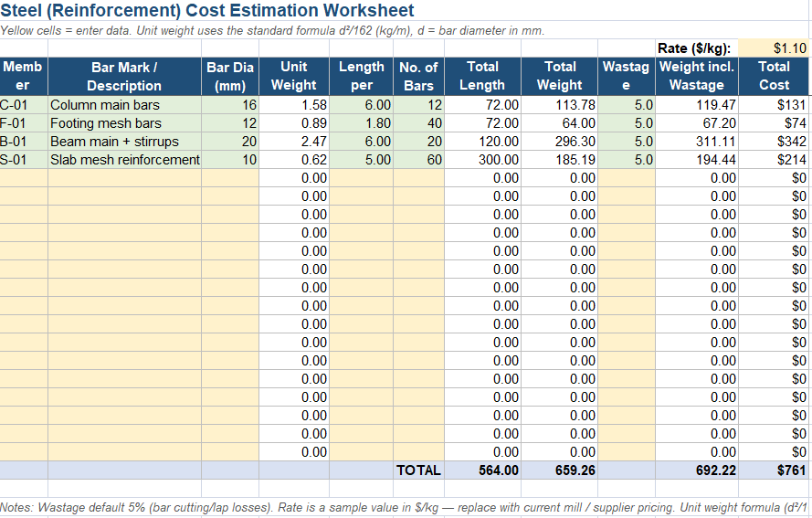This screenshot has height=518, width=812.
Task: Click the 'Slab mesh reinforcement' description cell
Action: click(x=124, y=160)
